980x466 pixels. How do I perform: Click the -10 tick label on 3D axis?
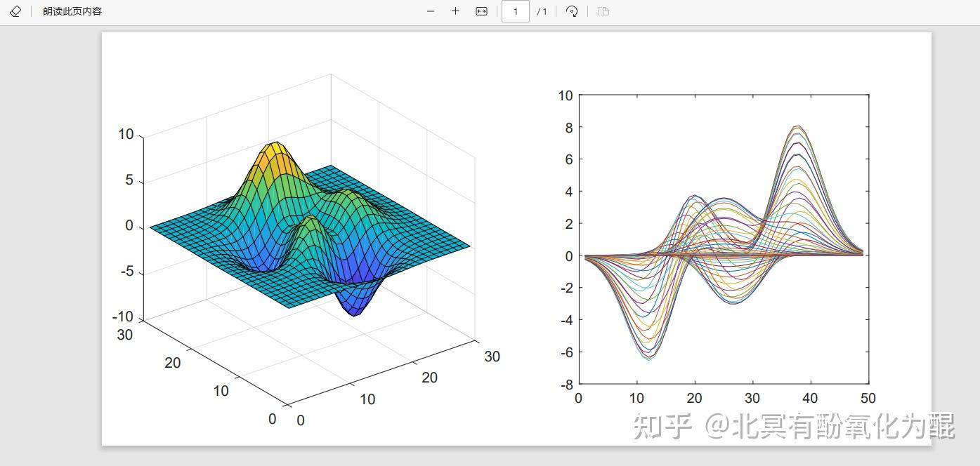(x=124, y=317)
